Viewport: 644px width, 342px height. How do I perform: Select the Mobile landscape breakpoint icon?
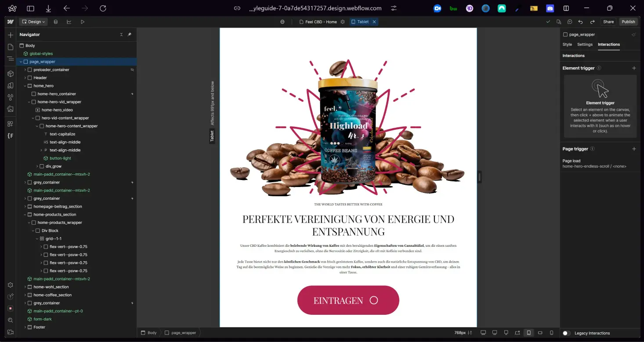coord(540,333)
